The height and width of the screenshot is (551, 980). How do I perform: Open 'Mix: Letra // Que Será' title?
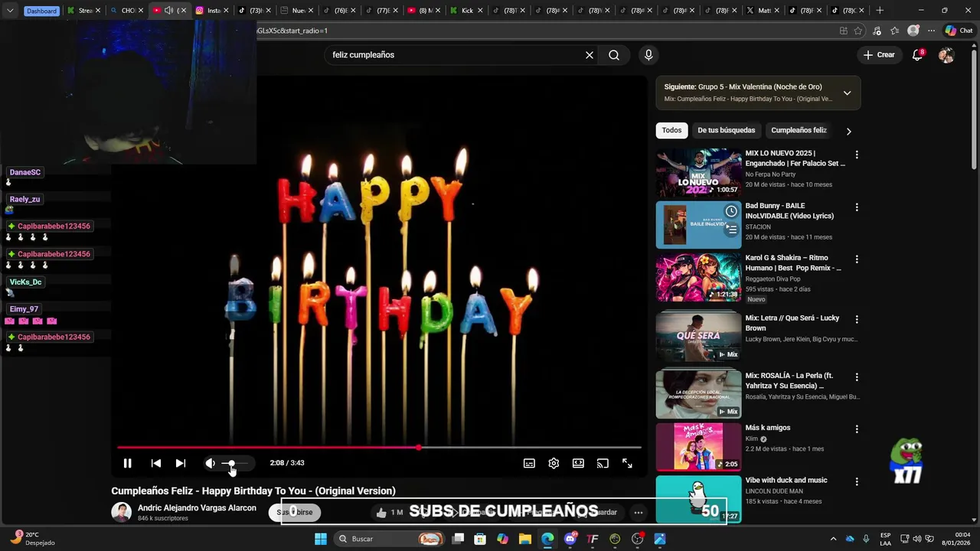[792, 323]
